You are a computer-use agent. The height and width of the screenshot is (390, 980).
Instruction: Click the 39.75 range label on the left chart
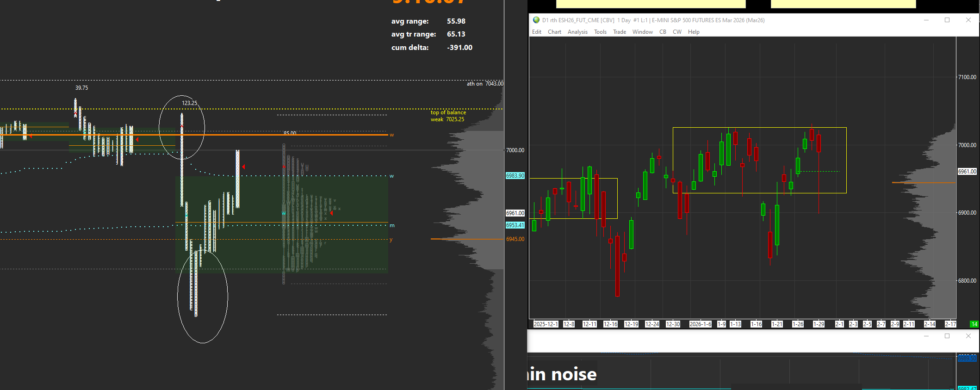[81, 88]
